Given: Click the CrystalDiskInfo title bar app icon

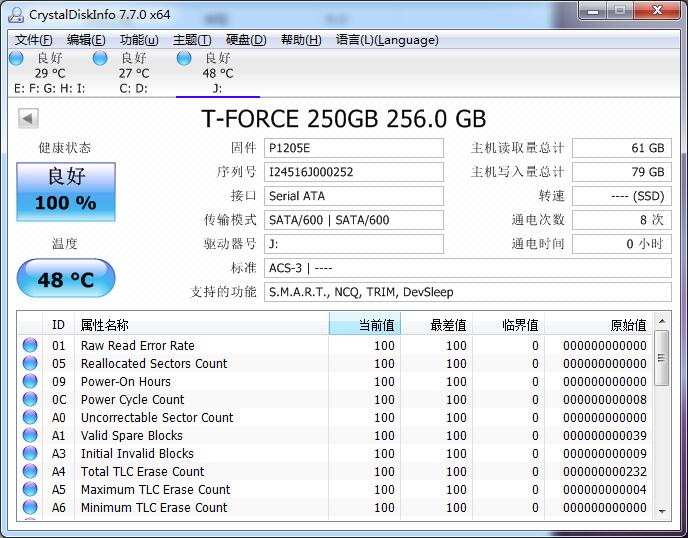Looking at the screenshot, I should (x=16, y=14).
